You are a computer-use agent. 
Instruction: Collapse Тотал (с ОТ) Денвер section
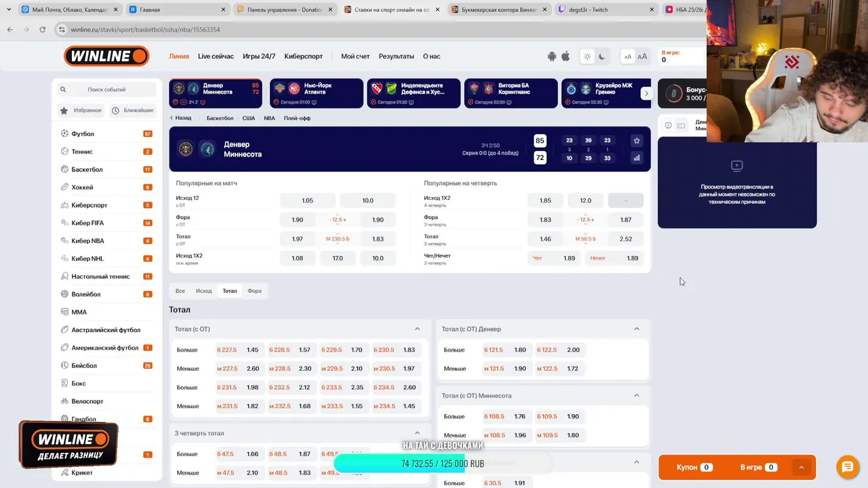(636, 329)
